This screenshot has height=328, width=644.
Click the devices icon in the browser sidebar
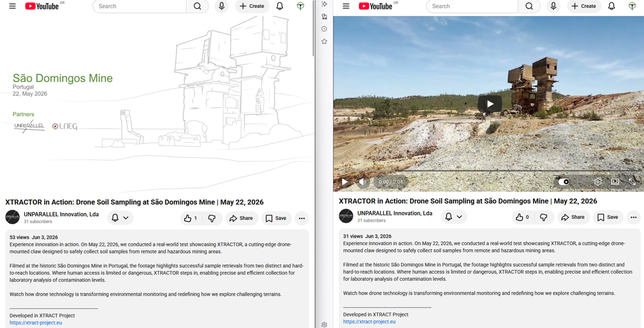tap(324, 17)
